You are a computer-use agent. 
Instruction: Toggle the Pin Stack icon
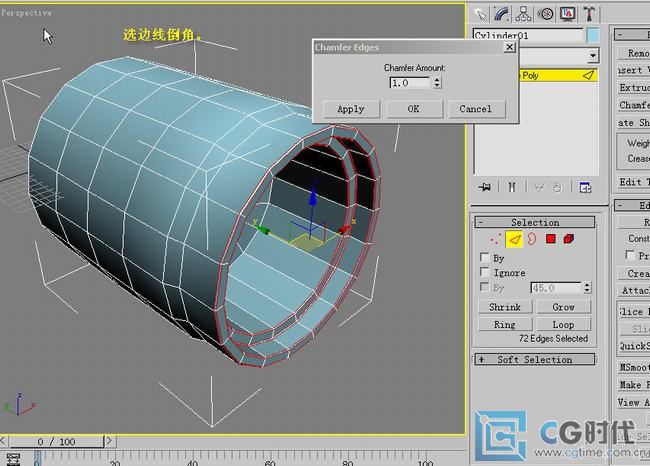click(x=484, y=187)
